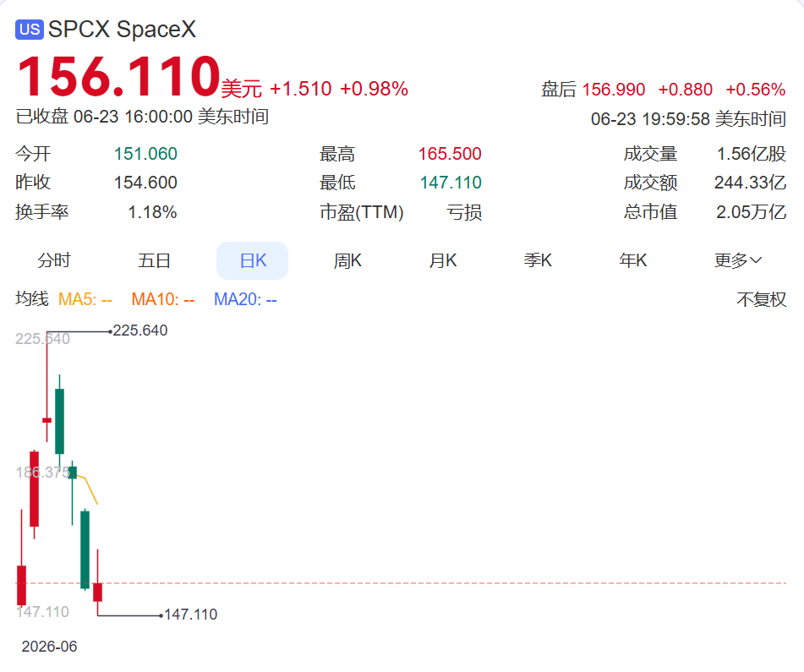Click the 总市值 market cap 2.05万亿
Screen dimensions: 804x672
point(752,212)
